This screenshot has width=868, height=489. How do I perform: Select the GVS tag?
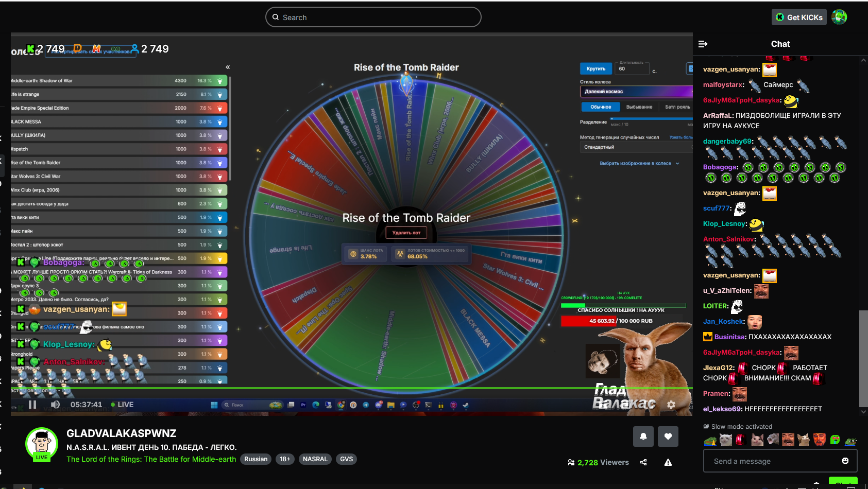coord(347,459)
